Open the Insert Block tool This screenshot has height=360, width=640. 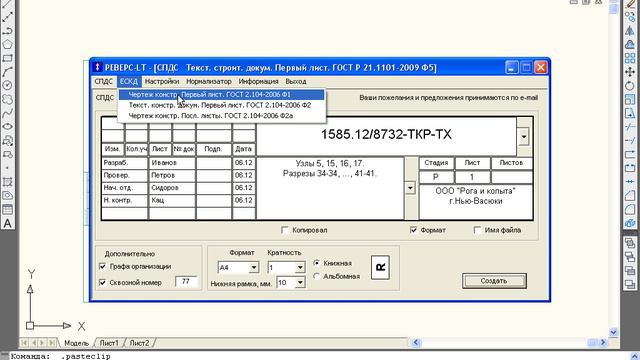(7, 141)
